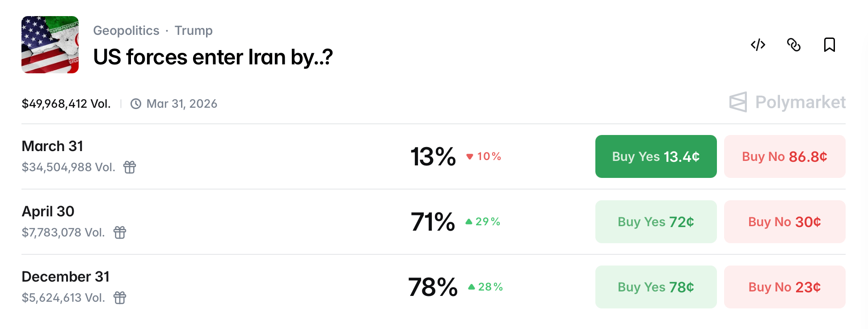Open the Geopolitics category
Screen dimensions: 868x329
126,30
